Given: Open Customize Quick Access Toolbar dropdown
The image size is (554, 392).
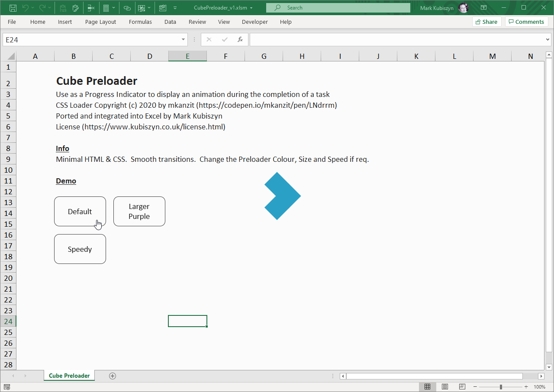Looking at the screenshot, I should tap(175, 8).
